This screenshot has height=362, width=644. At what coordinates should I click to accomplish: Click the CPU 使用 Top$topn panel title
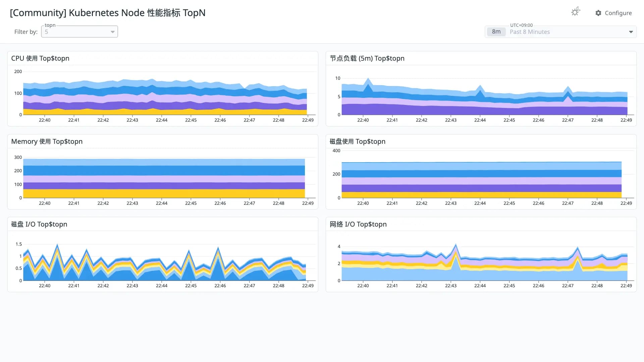click(40, 58)
